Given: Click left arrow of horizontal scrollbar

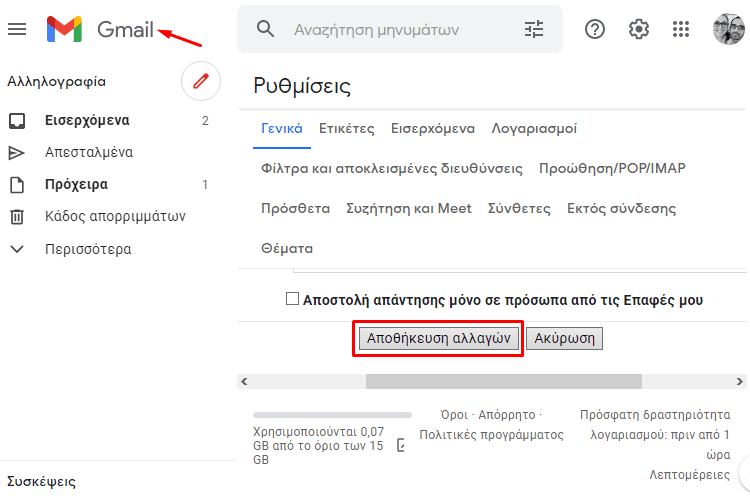Looking at the screenshot, I should pos(244,381).
